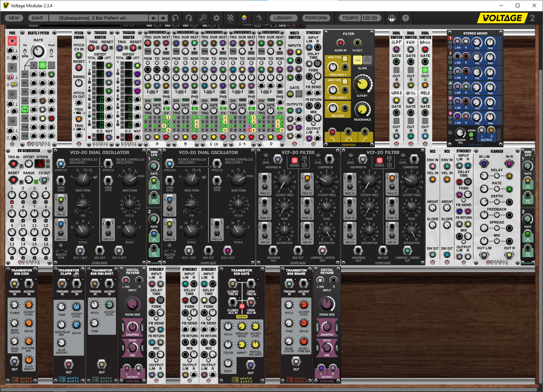Image resolution: width=543 pixels, height=392 pixels.
Task: Toggle the 4/1 division on Beats 2 Pitch
Action: click(x=25, y=74)
